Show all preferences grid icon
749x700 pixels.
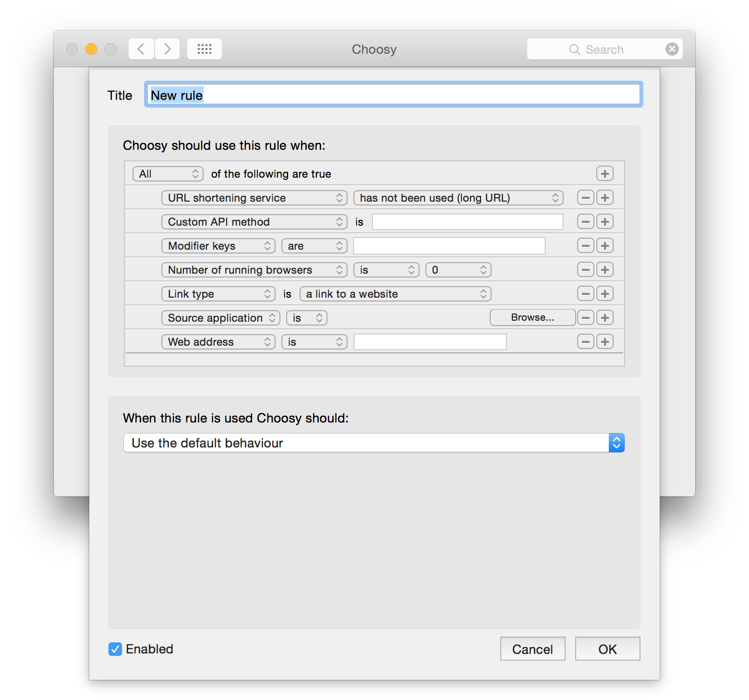205,49
